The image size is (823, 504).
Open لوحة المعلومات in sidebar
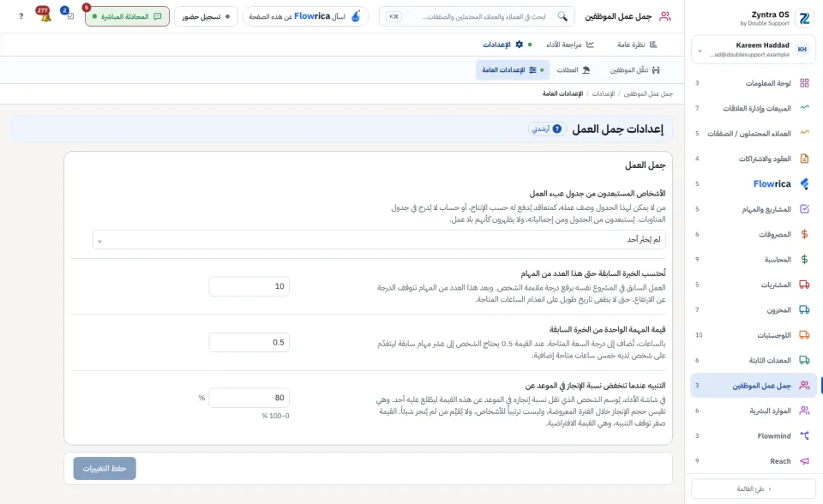(x=754, y=83)
